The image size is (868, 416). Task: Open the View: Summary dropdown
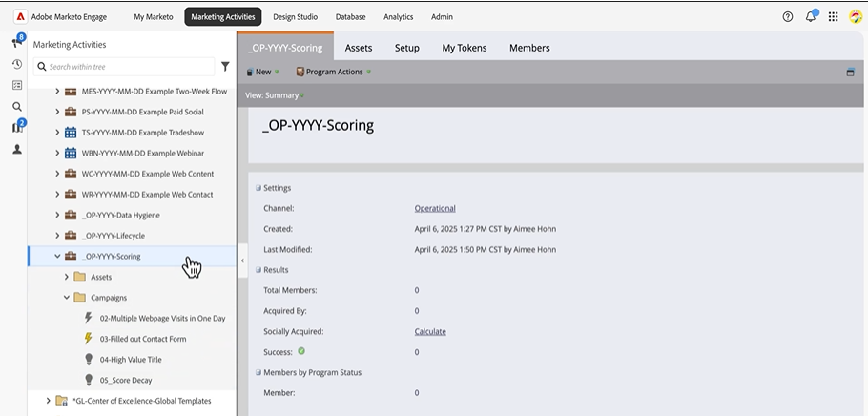click(x=275, y=95)
